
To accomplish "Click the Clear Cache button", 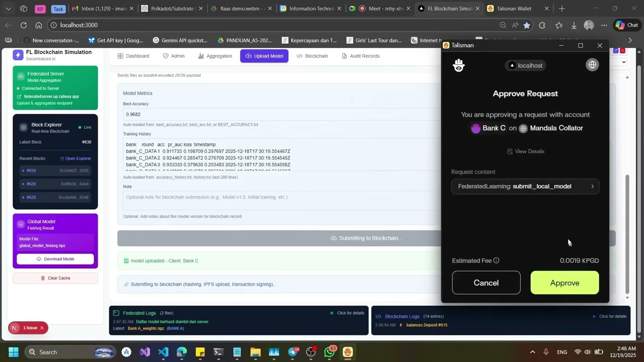I will pyautogui.click(x=55, y=278).
